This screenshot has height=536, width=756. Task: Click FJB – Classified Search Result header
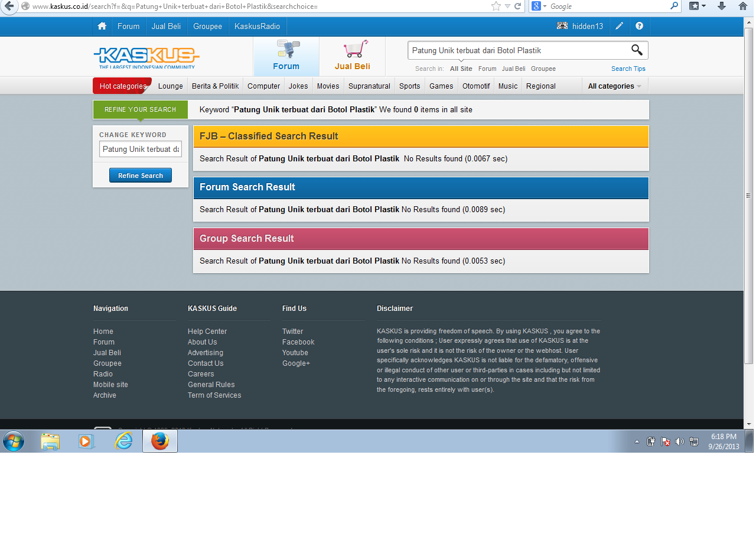pos(421,136)
